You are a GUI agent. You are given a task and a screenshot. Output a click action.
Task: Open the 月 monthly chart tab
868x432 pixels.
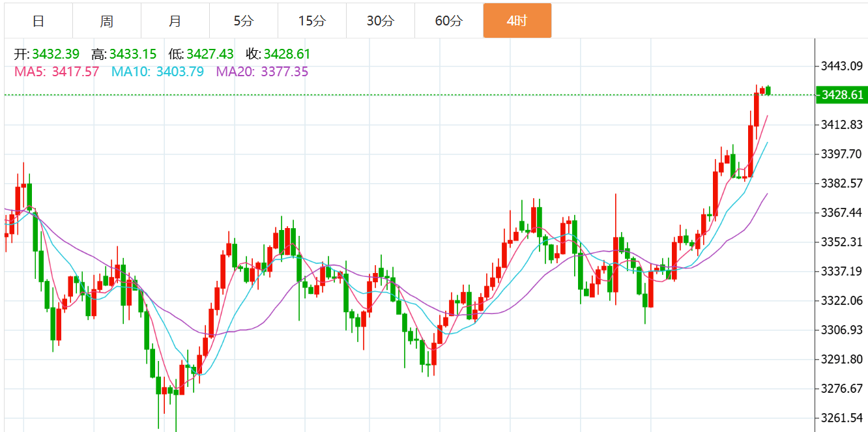click(x=175, y=21)
